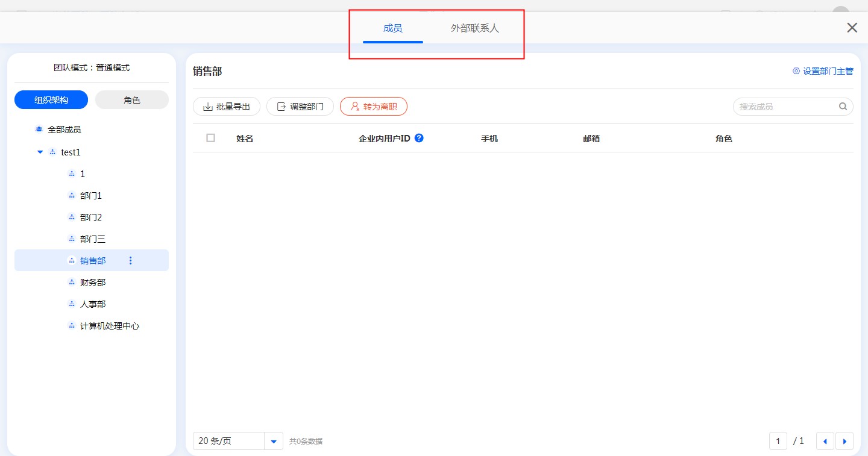
Task: Close the member management dialog
Action: [852, 28]
